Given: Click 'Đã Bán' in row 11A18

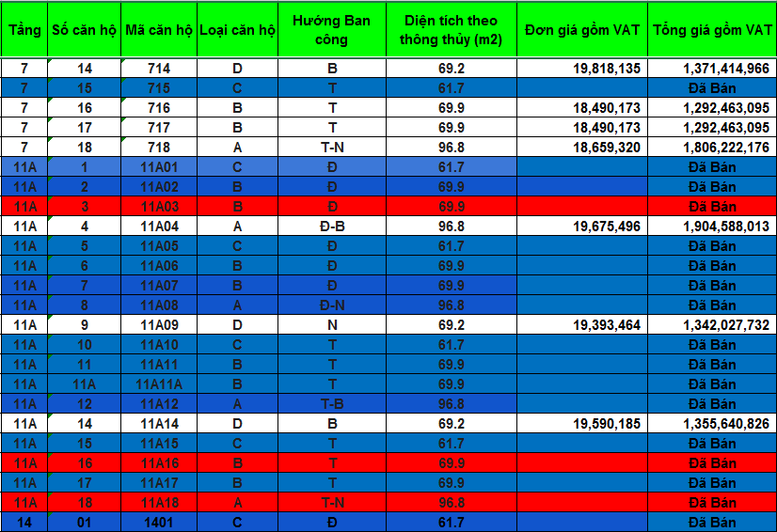Looking at the screenshot, I should point(712,503).
